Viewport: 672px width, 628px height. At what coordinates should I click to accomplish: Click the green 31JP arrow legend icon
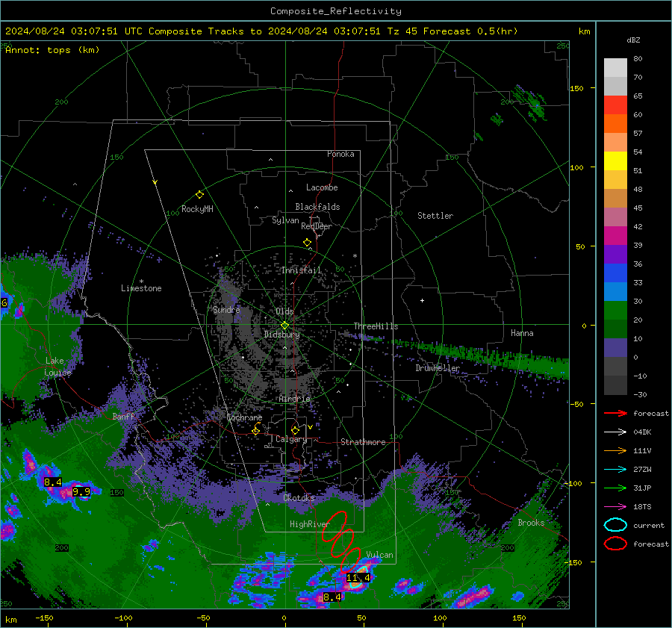615,488
